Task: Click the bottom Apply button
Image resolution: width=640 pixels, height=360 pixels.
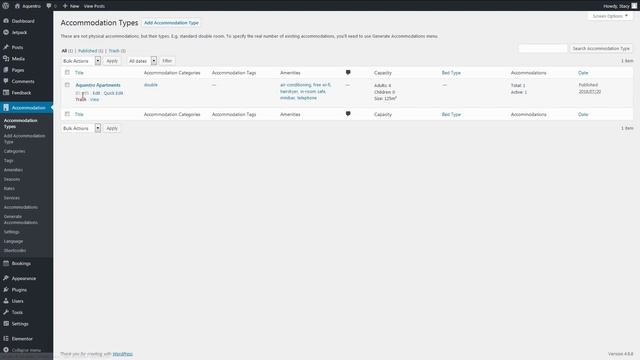Action: (112, 128)
